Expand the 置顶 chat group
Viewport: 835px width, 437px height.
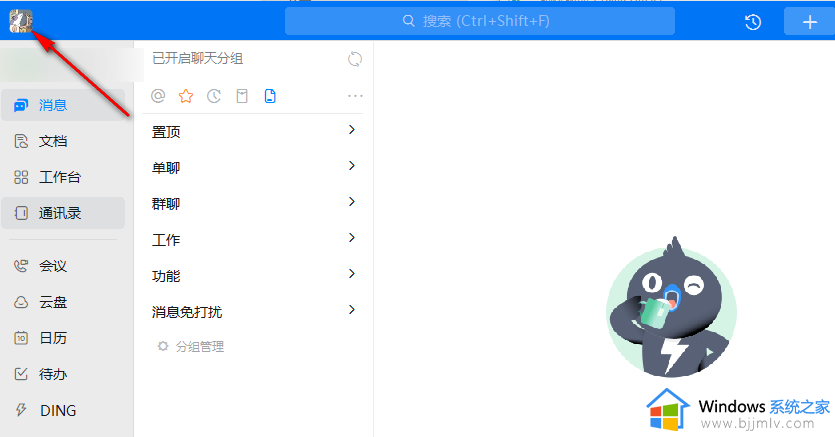coord(253,131)
